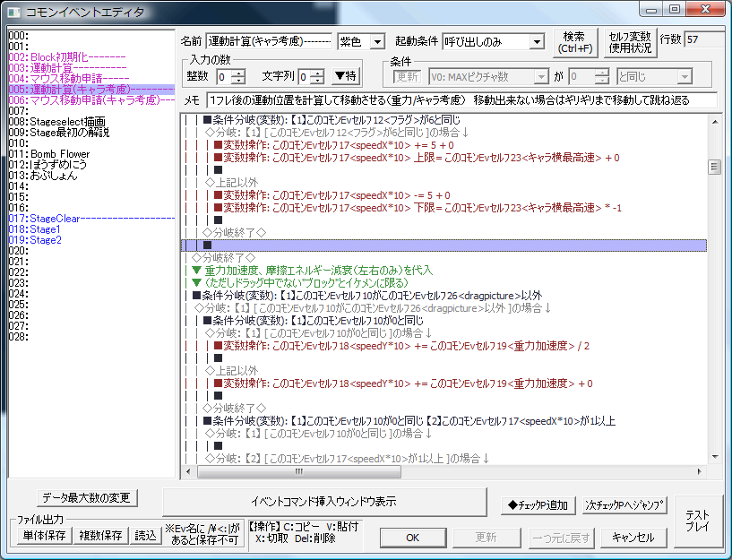Image resolution: width=732 pixels, height=560 pixels.
Task: Click the vertical scrollbar thumb
Action: [x=715, y=167]
